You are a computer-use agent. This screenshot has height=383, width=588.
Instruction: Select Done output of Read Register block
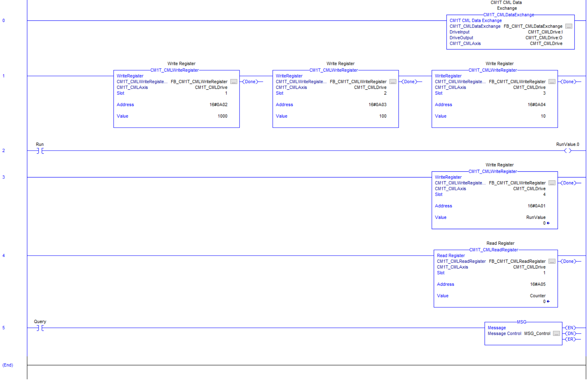[x=568, y=261]
